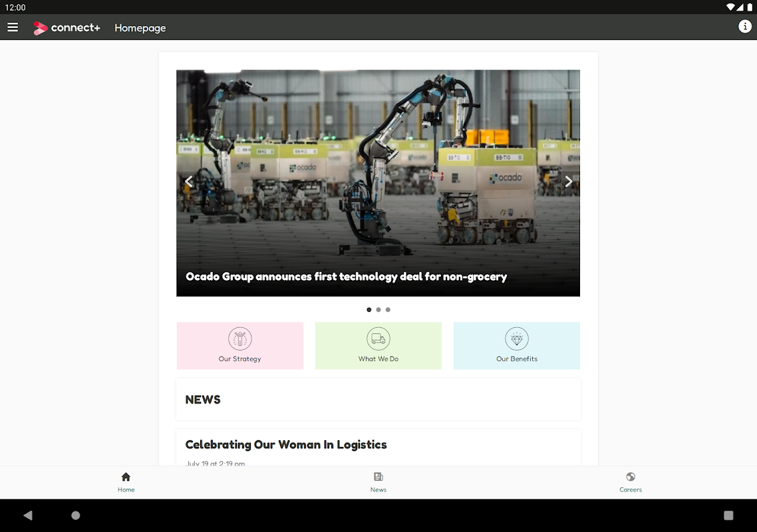Open the Our Strategy tile
Screen dimensions: 757x532
point(240,346)
